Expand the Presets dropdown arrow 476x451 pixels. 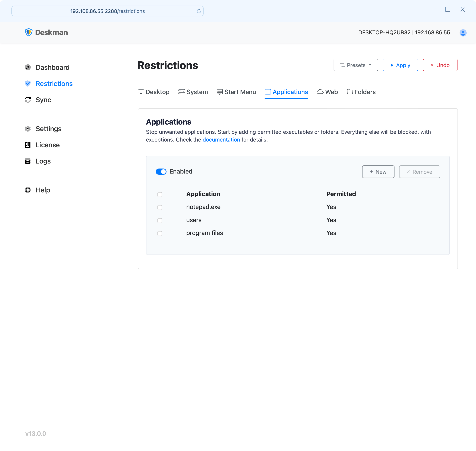click(x=370, y=65)
